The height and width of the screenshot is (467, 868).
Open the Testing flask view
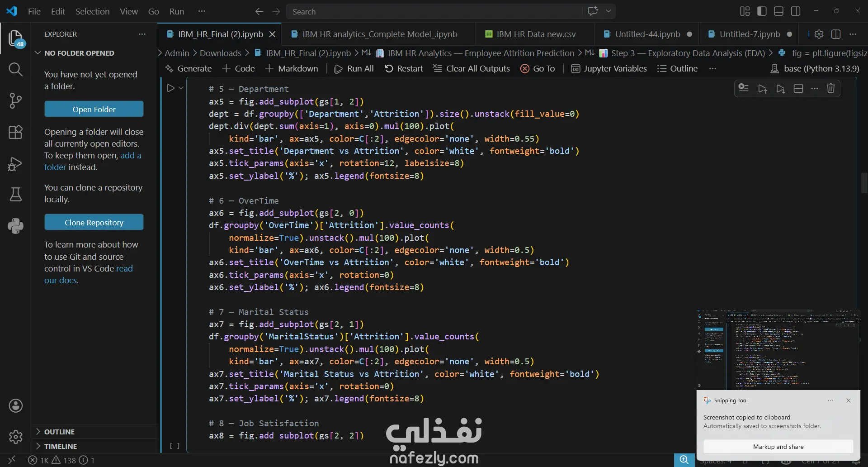tap(15, 195)
